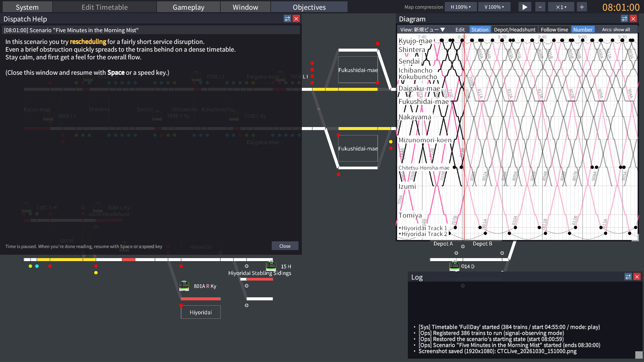This screenshot has width=644, height=362.
Task: Click the lower Fukushidai-mae station box
Action: coord(358,148)
